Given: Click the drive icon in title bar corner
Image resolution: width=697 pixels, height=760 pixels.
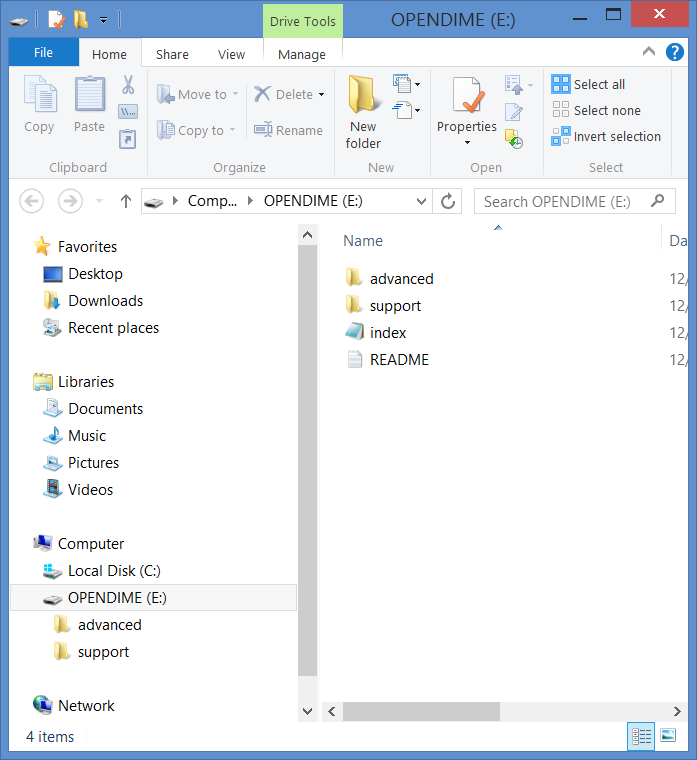Looking at the screenshot, I should point(18,21).
